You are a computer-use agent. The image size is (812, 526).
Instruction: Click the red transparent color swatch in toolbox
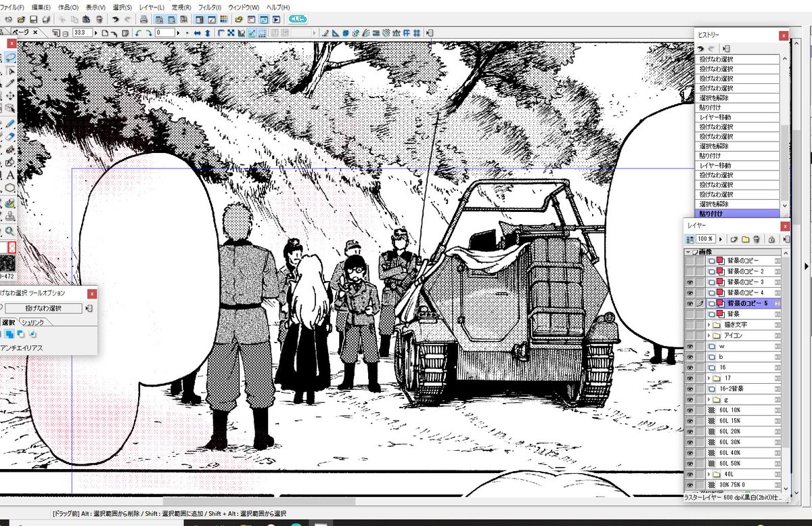click(13, 248)
